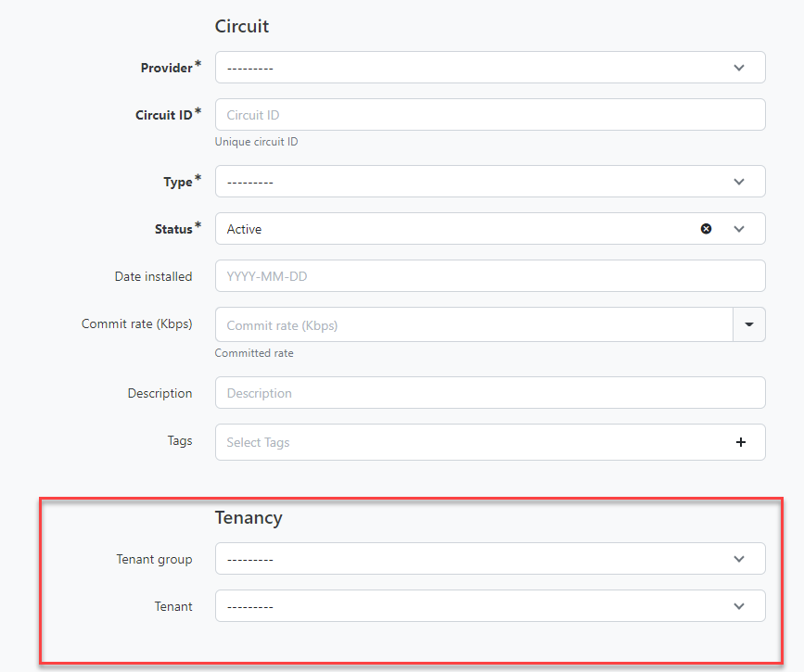The image size is (804, 672).
Task: Click the Tags field label
Action: 180,440
